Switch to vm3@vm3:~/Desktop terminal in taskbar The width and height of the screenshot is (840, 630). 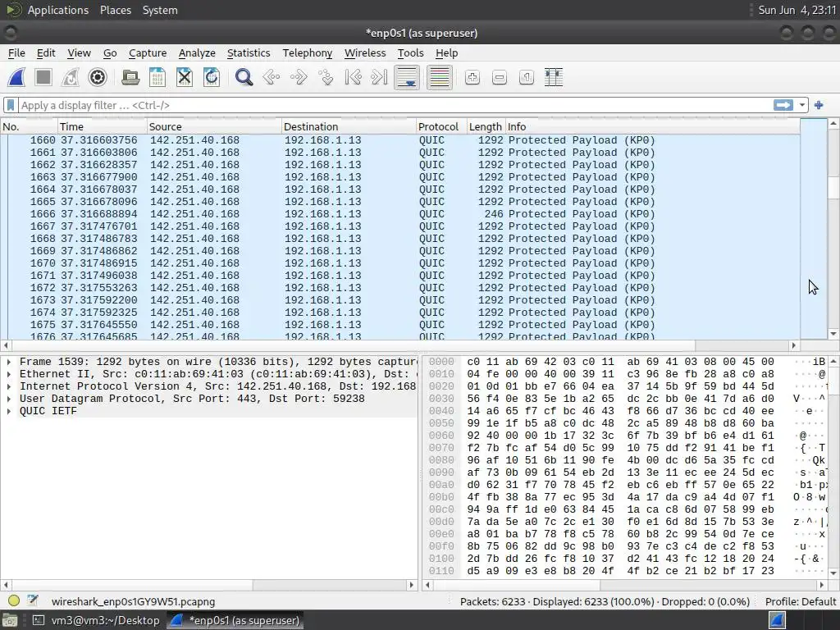click(x=96, y=620)
